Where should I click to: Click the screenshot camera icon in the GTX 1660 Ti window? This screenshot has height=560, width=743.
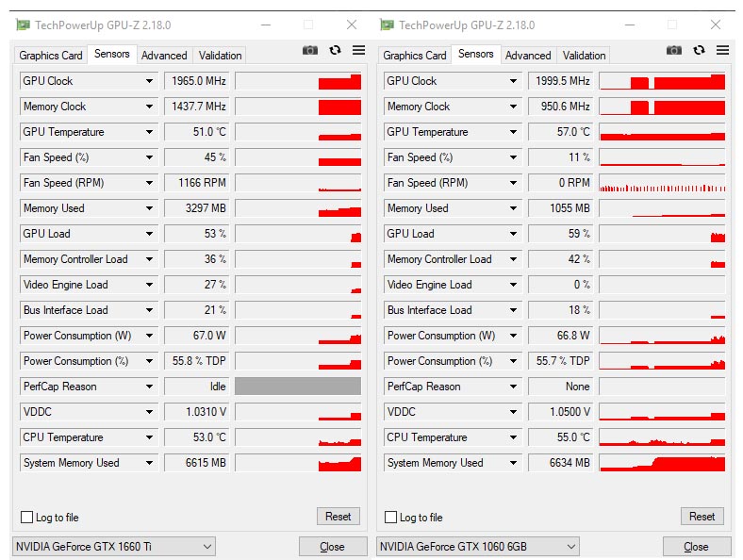pos(310,50)
